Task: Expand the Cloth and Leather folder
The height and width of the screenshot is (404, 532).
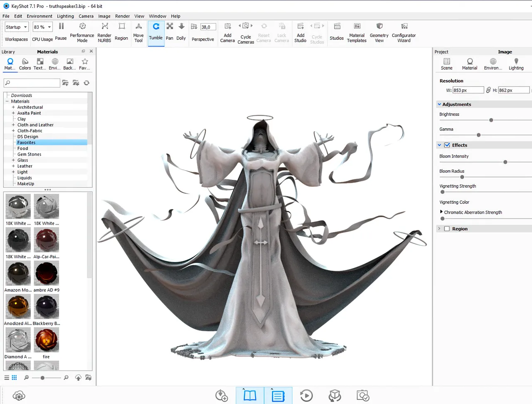Action: [x=13, y=125]
